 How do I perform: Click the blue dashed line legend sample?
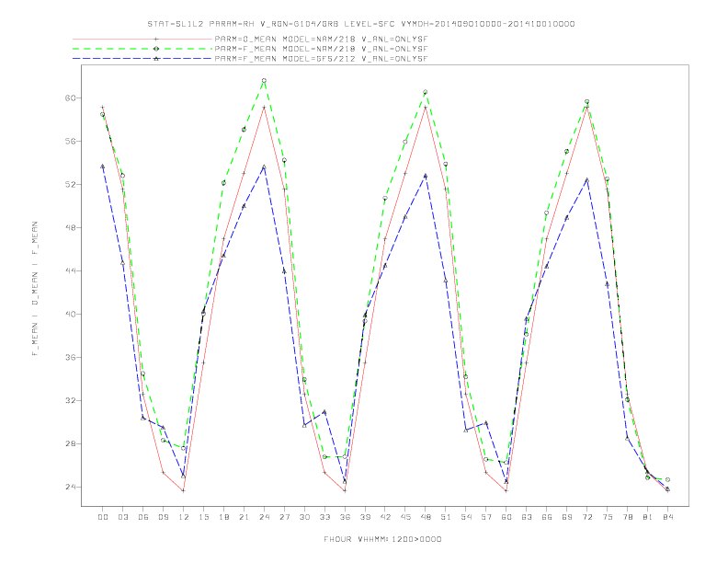click(x=142, y=59)
